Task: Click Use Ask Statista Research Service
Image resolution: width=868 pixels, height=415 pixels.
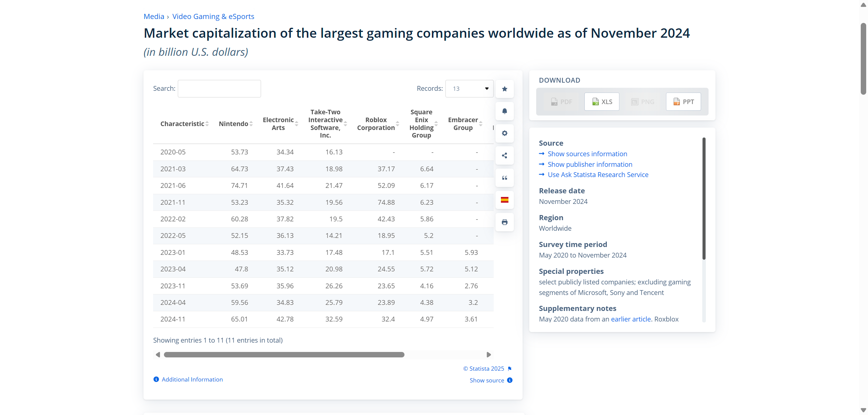Action: pos(598,175)
